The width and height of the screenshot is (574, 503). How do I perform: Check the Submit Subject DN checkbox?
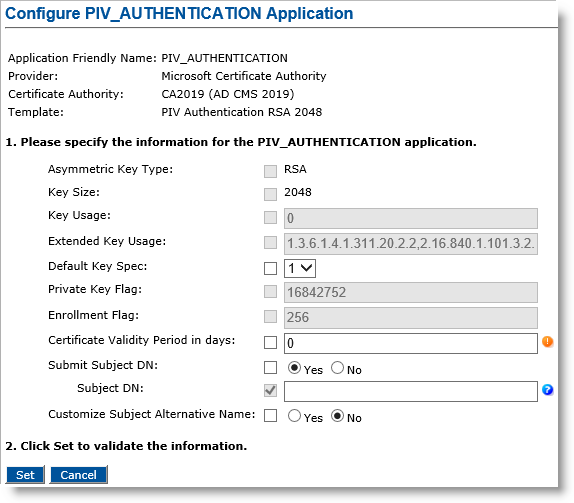[x=270, y=367]
